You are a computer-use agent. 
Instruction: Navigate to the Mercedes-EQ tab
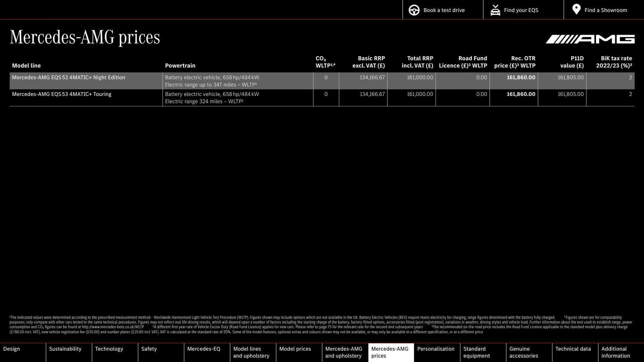[x=204, y=349]
